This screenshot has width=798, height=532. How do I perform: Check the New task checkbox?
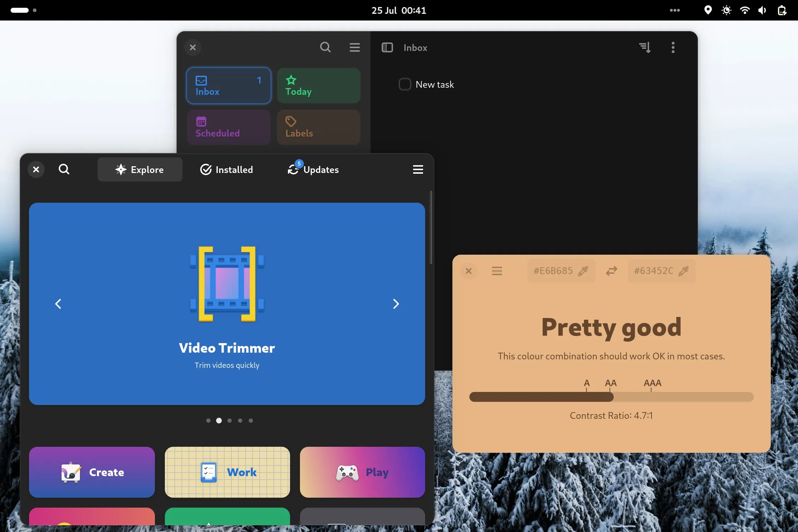tap(405, 84)
